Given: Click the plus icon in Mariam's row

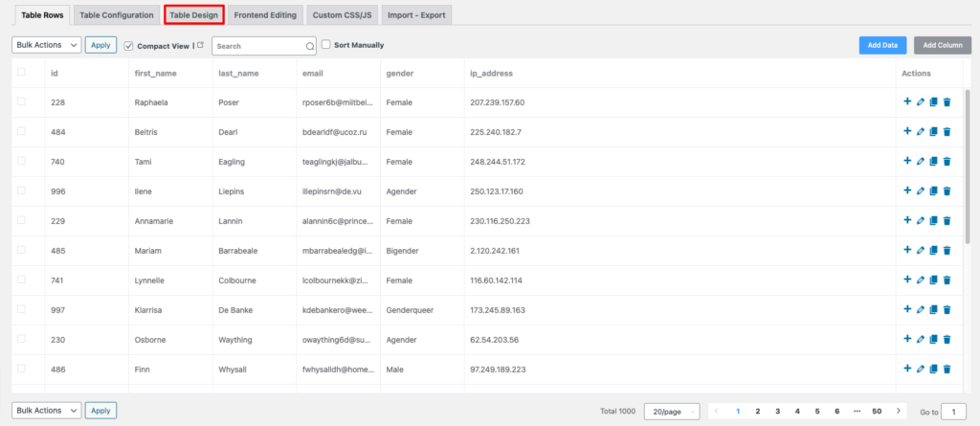Looking at the screenshot, I should click(907, 250).
